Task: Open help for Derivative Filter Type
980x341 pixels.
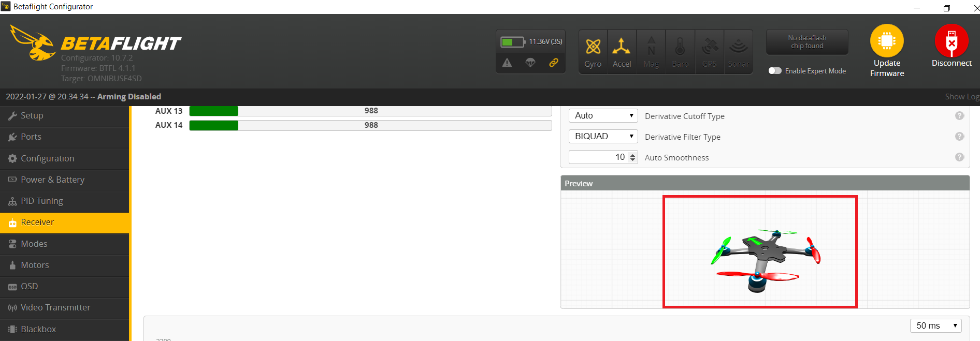Action: point(959,137)
